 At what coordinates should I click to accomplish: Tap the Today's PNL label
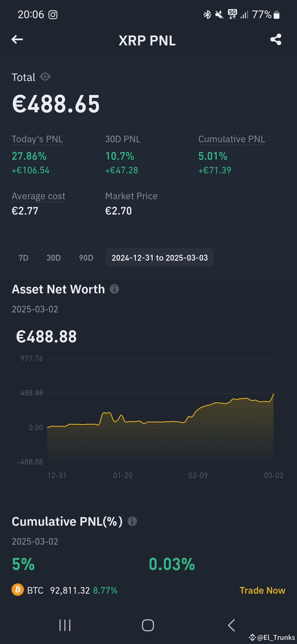[37, 139]
